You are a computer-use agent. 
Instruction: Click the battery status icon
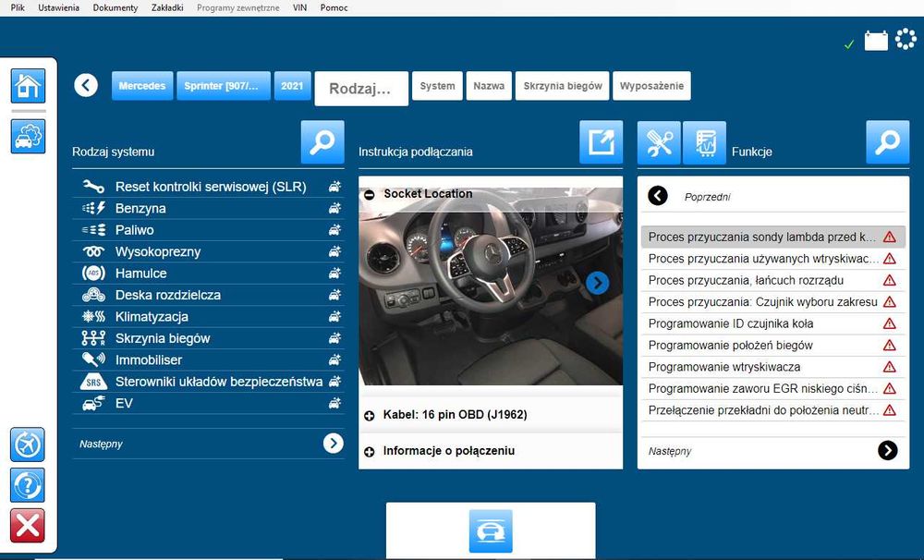pos(876,41)
